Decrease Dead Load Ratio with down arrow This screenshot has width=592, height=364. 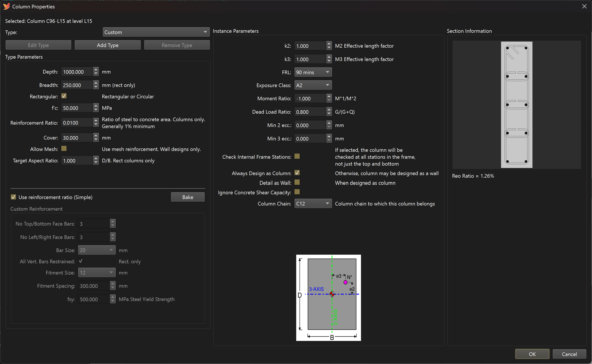[329, 114]
